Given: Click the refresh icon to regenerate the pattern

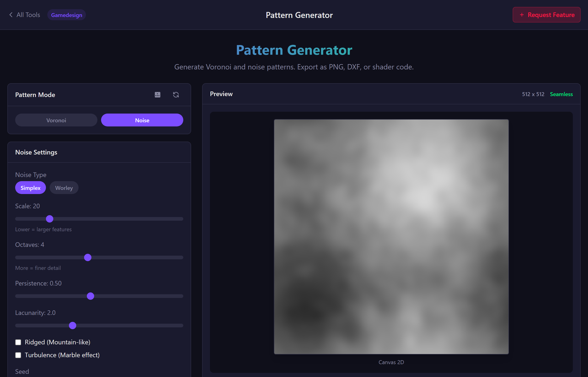Looking at the screenshot, I should click(x=176, y=95).
